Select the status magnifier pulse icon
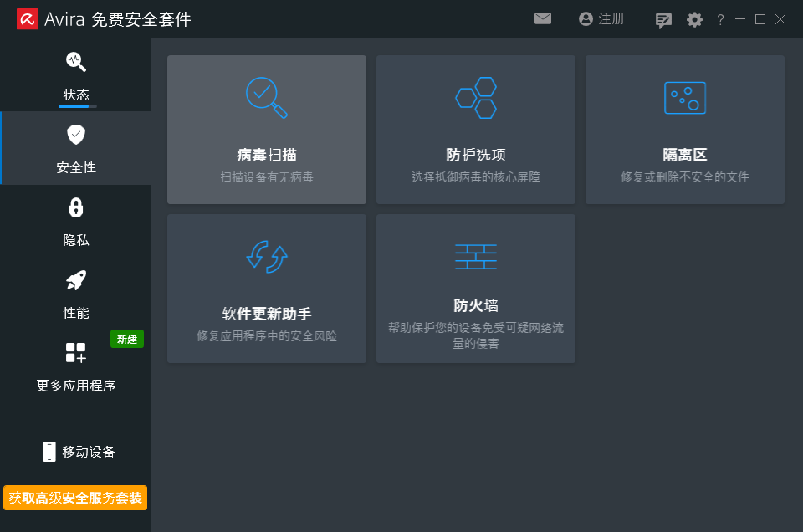 pos(76,62)
